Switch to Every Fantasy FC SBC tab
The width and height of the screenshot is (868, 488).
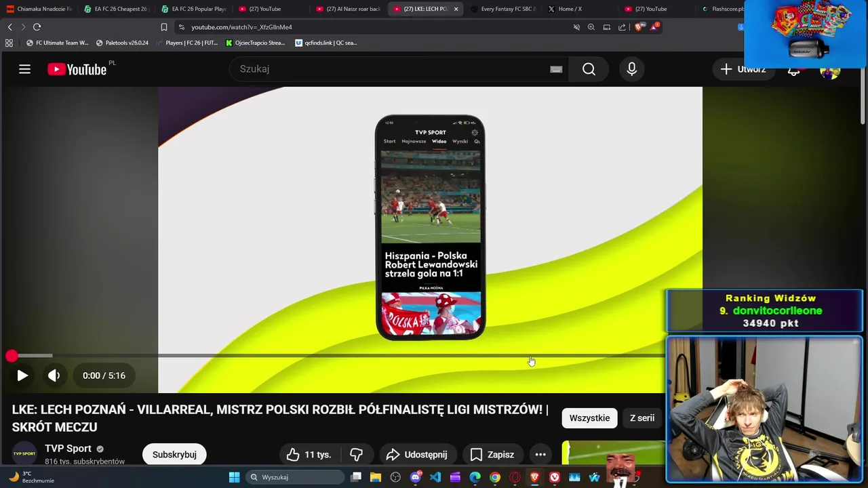[502, 9]
